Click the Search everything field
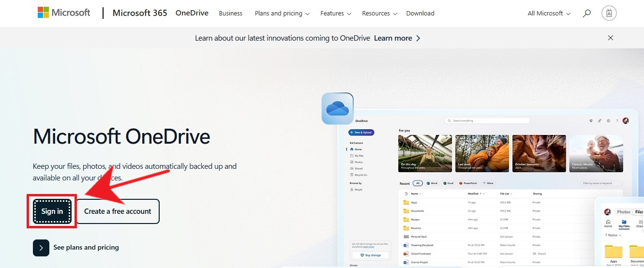644x268 pixels. [x=487, y=120]
